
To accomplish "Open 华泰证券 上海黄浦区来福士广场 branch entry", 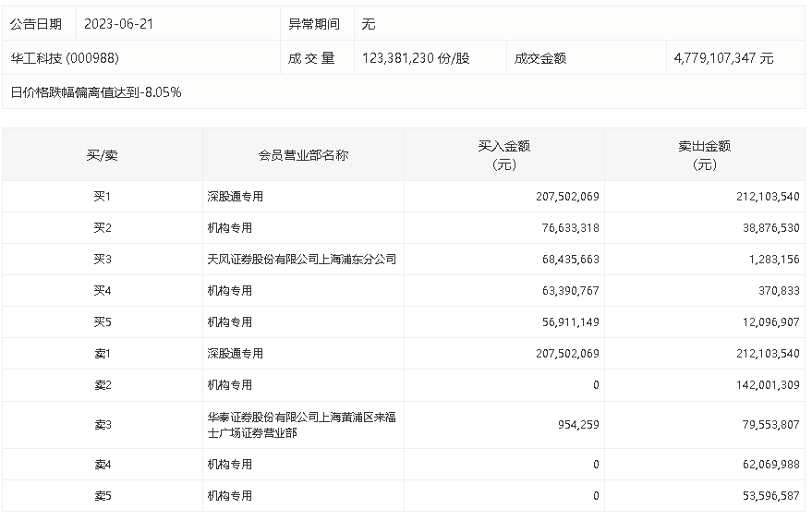I will (x=301, y=425).
